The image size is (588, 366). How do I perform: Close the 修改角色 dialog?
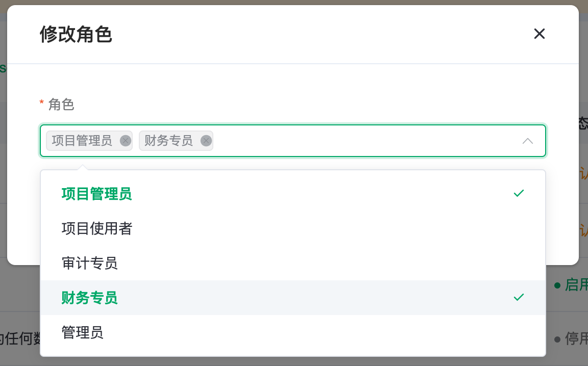(x=539, y=34)
